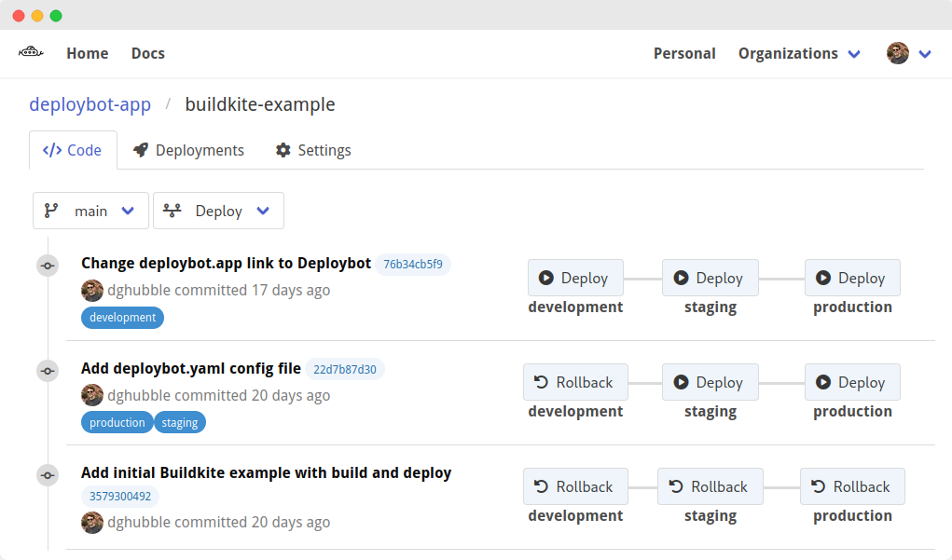Click the commit node icon beside the 22d7b87d30 commit
Image resolution: width=952 pixels, height=560 pixels.
(48, 371)
